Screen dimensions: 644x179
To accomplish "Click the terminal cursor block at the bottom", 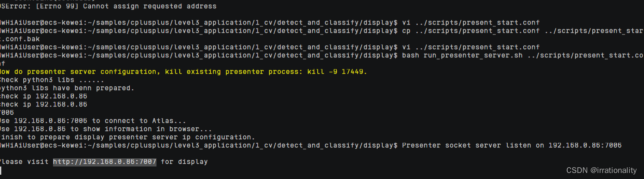I will pos(1,171).
